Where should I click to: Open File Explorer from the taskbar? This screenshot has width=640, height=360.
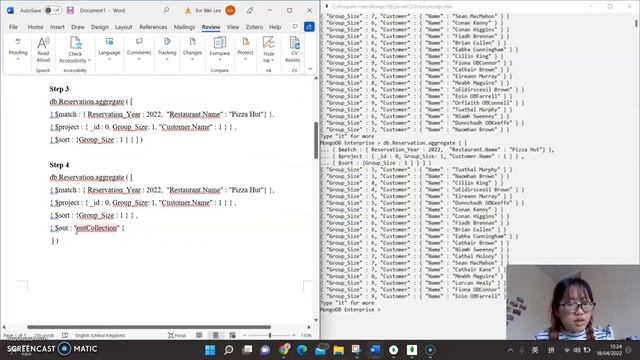tap(338, 350)
